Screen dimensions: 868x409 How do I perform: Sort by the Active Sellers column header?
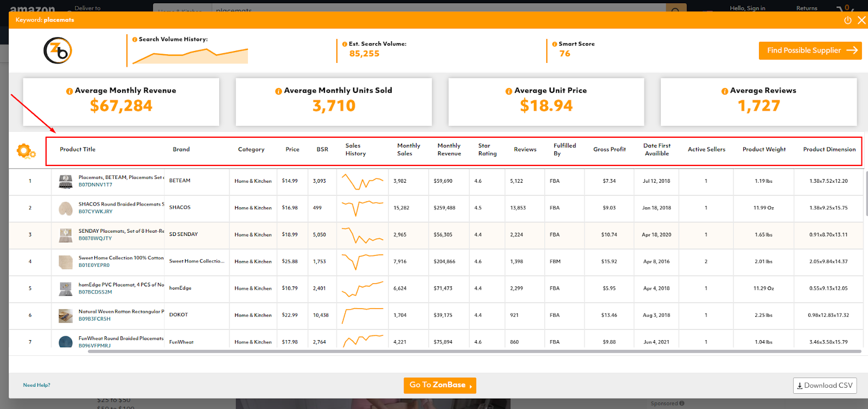pyautogui.click(x=706, y=150)
